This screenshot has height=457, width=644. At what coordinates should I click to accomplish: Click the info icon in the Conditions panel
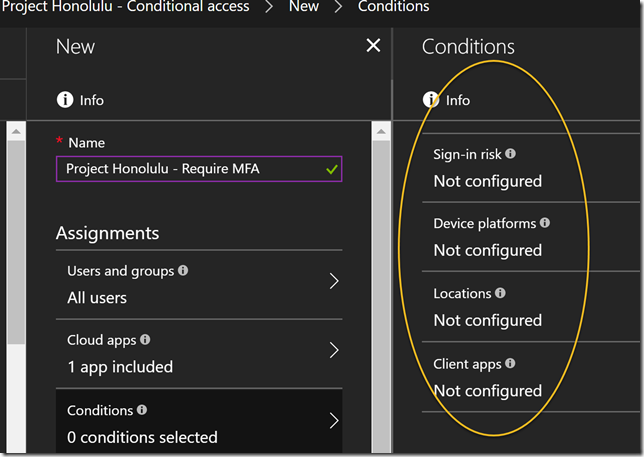tap(431, 100)
